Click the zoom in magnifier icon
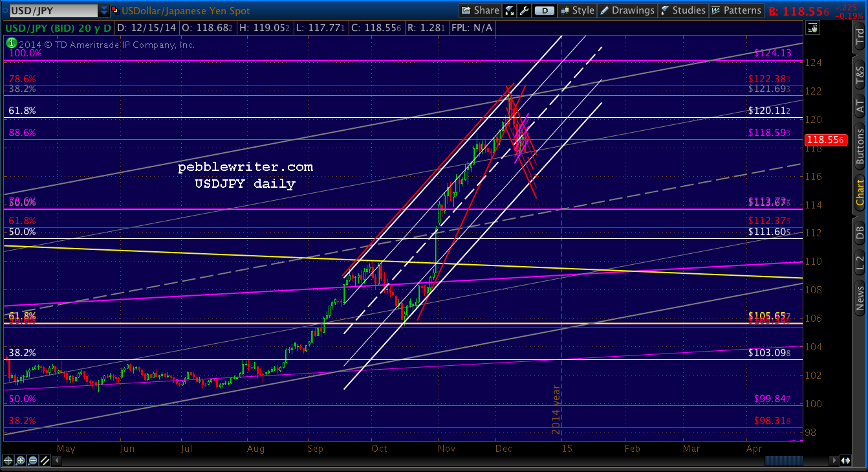Viewport: 868px width, 472px height. click(21, 460)
